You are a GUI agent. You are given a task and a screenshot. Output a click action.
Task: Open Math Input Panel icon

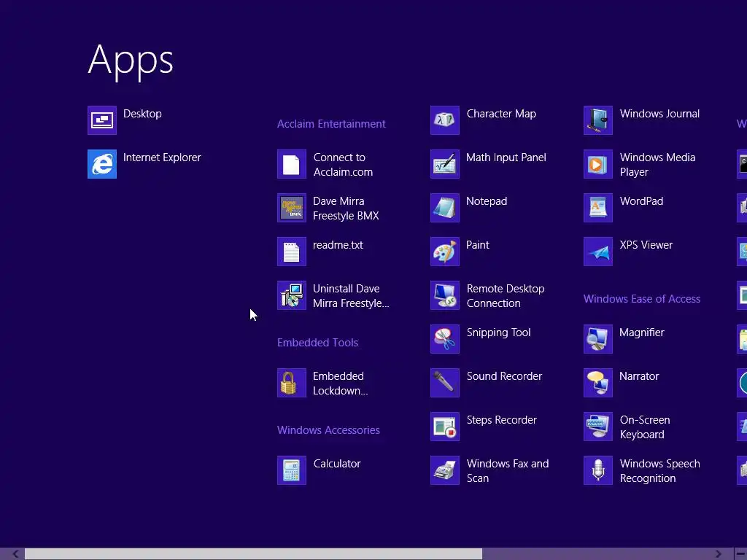click(x=445, y=164)
